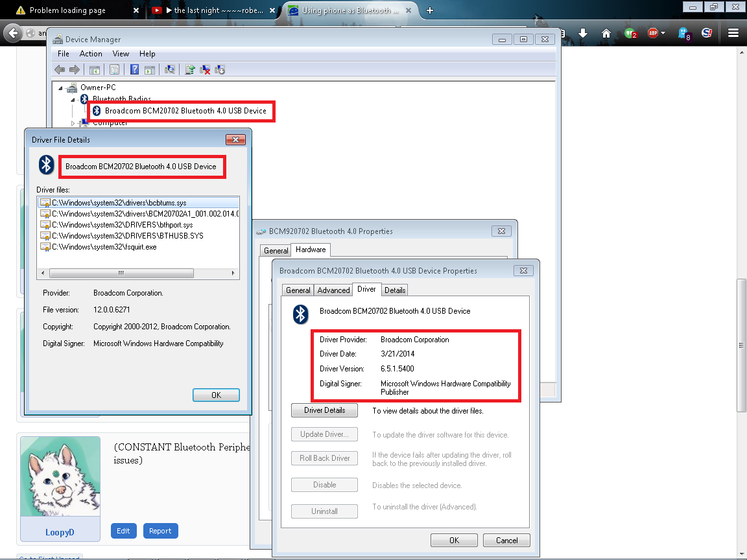Collapse the Owner-PC tree node

(x=61, y=88)
